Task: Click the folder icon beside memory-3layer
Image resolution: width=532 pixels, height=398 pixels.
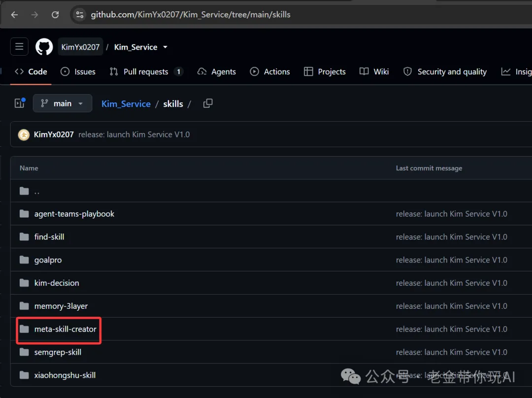Action: click(x=24, y=306)
